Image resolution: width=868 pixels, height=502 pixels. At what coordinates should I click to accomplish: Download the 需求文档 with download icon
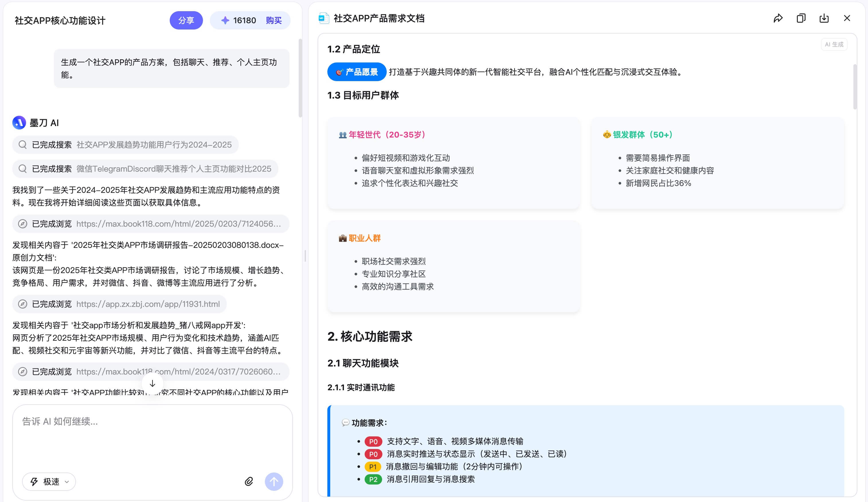(x=824, y=18)
